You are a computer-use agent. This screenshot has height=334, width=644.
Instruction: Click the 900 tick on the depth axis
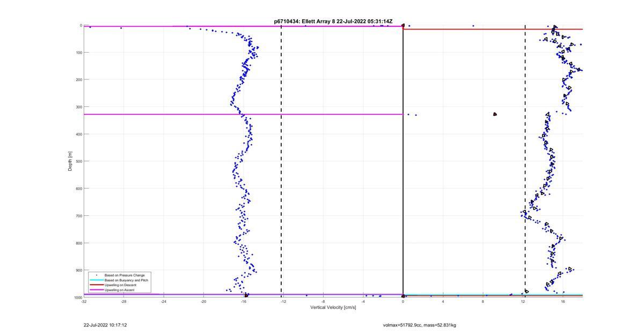(78, 270)
